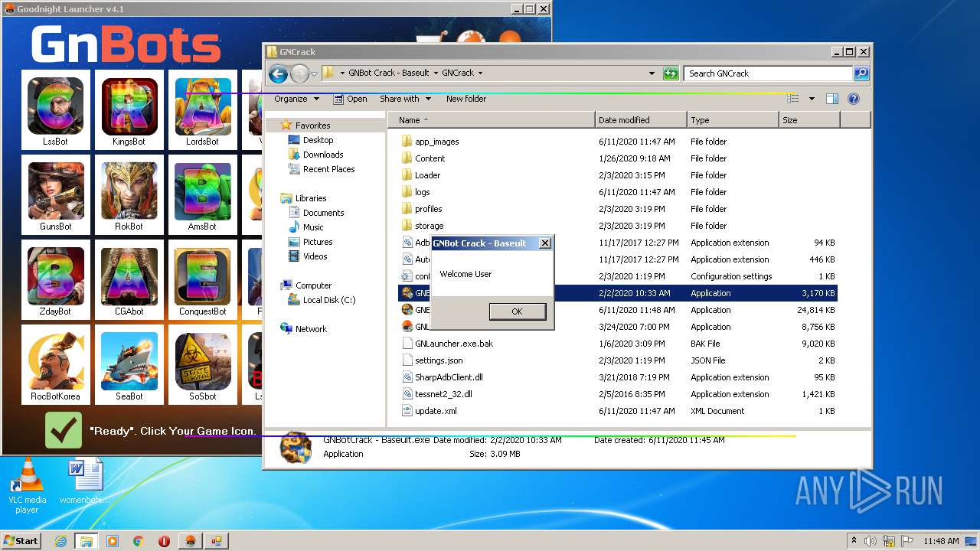This screenshot has height=551, width=980.
Task: Open the KingsBot game icon
Action: (x=129, y=110)
